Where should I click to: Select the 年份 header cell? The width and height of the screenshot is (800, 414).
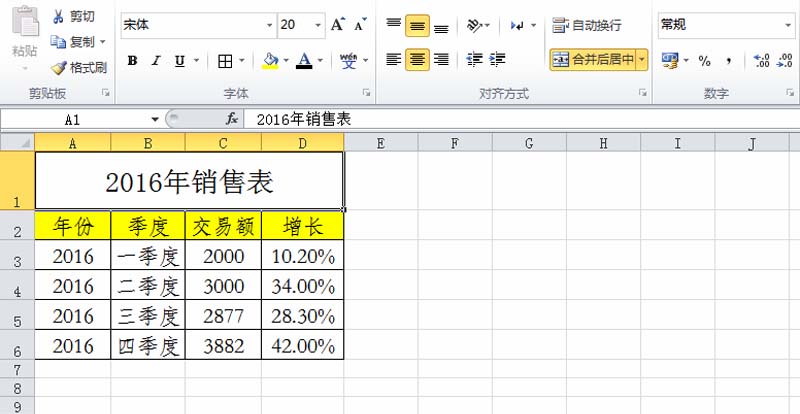(x=73, y=225)
